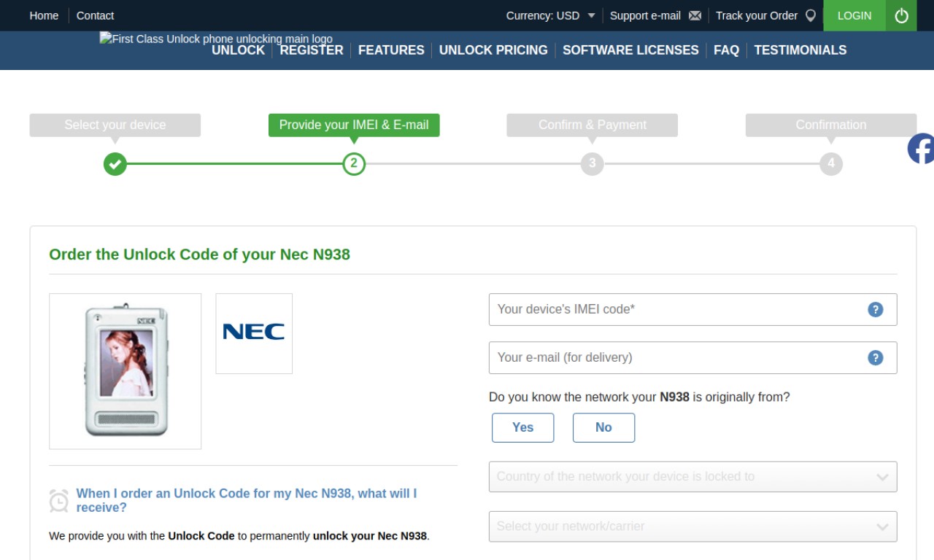Screen dimensions: 934x560
Task: Click step 3 circle in progress bar
Action: [592, 164]
